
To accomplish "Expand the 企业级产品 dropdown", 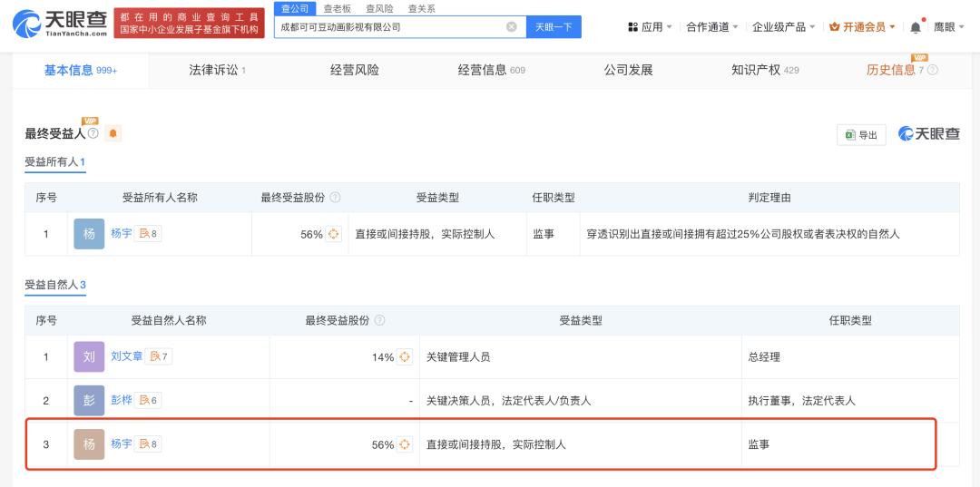I will tap(783, 27).
